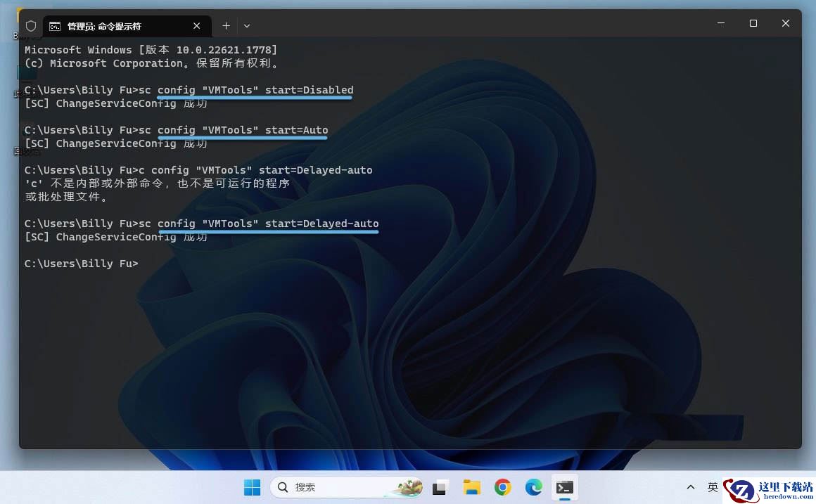Minimize the terminal window
This screenshot has width=816, height=504.
coord(721,23)
